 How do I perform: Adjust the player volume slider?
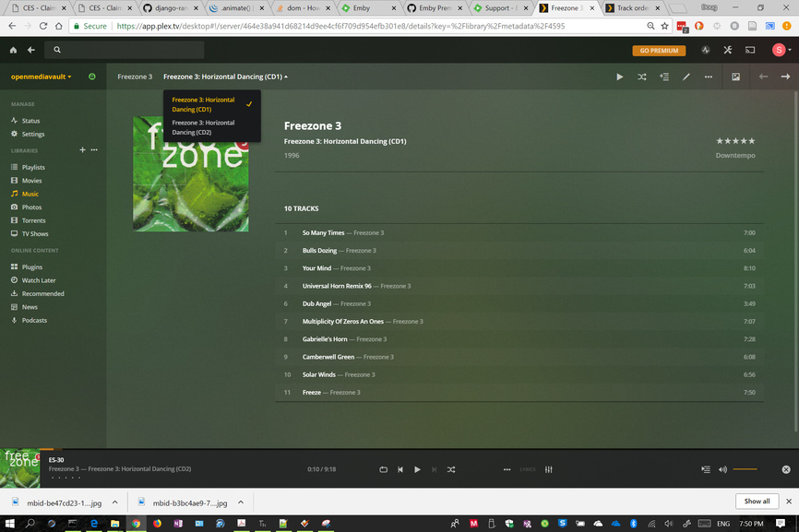pos(745,469)
